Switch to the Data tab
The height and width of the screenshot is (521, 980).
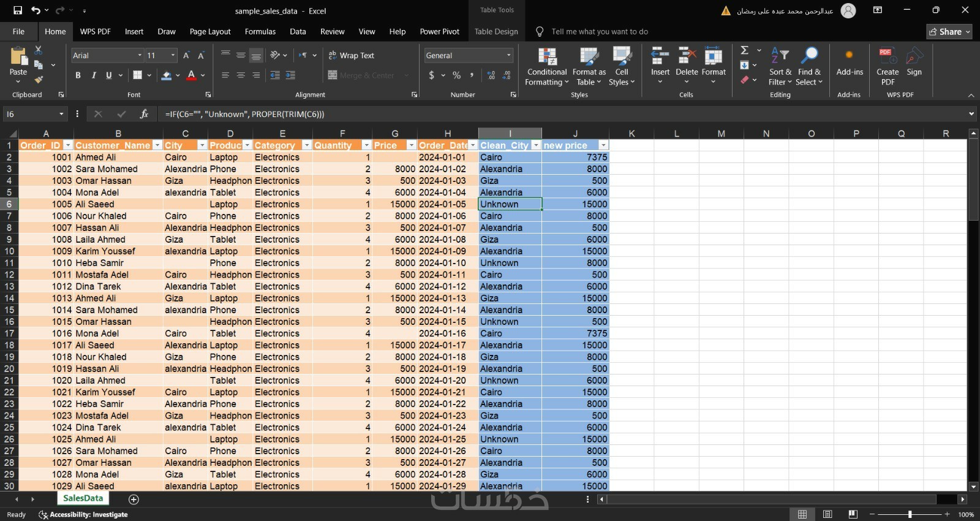tap(298, 31)
